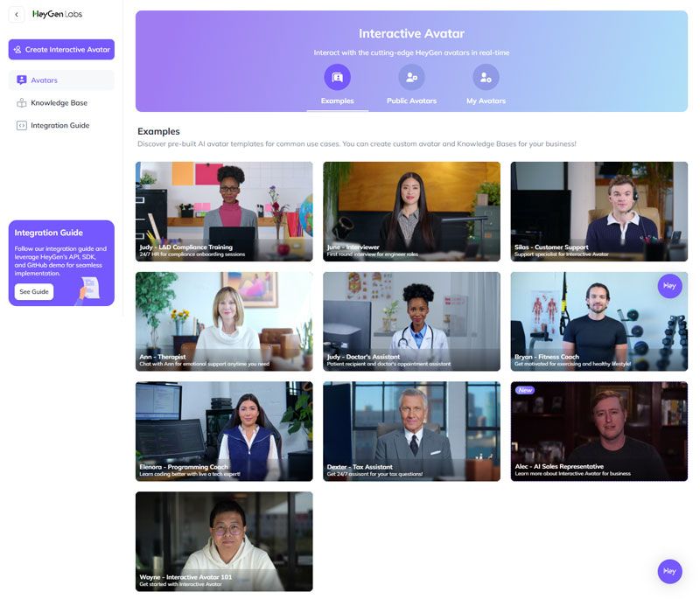The image size is (700, 599).
Task: Select the Public Avatars tab icon
Action: coord(411,77)
